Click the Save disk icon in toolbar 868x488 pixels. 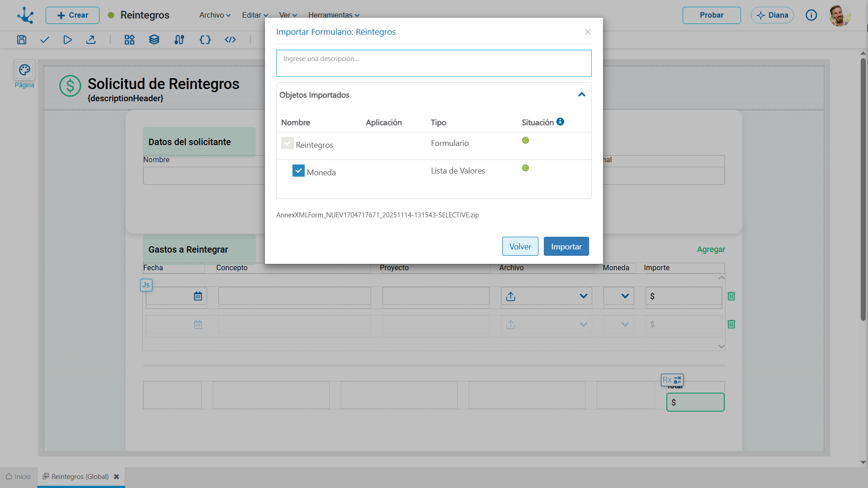coord(22,40)
